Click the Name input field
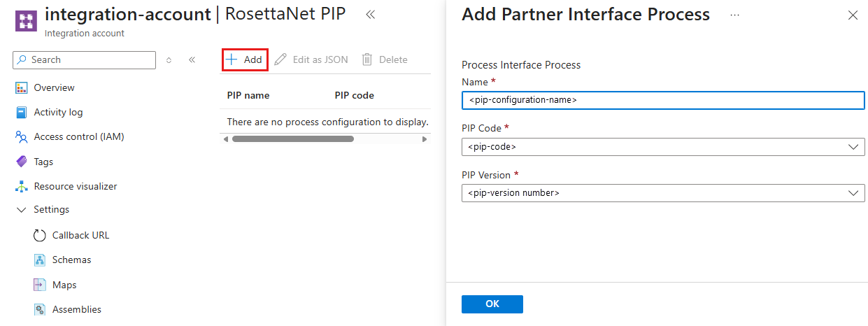This screenshot has width=868, height=326. [662, 100]
